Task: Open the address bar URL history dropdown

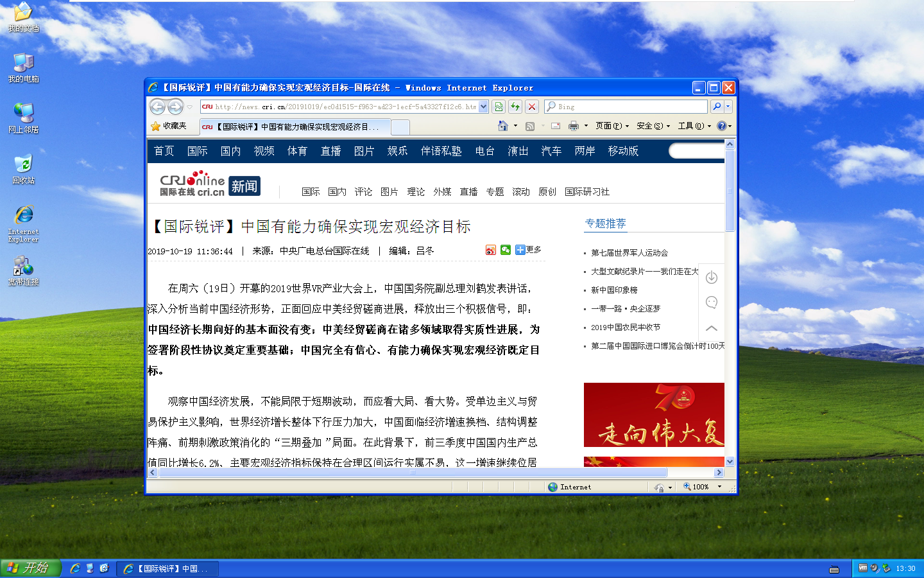Action: tap(484, 107)
